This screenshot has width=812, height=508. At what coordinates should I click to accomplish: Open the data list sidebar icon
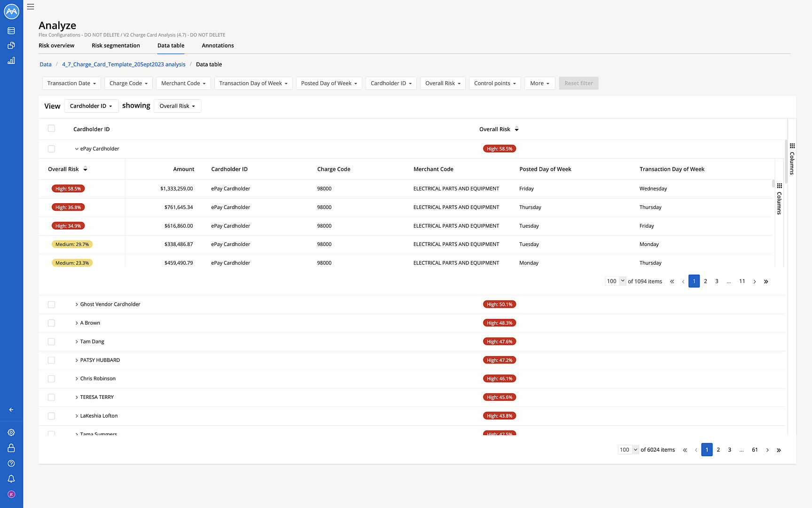coord(11,31)
